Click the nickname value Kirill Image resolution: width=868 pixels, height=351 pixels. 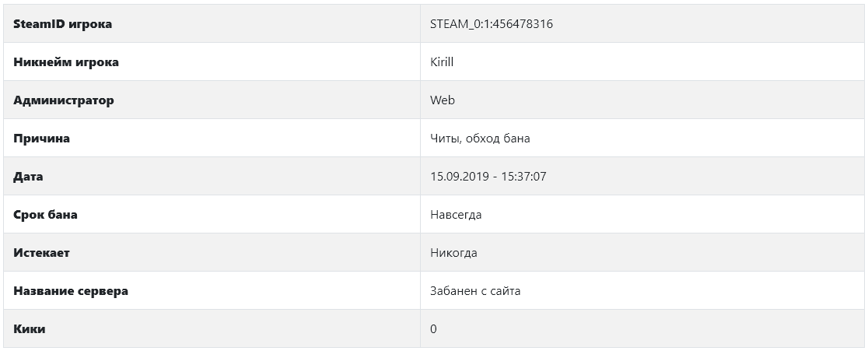(442, 62)
